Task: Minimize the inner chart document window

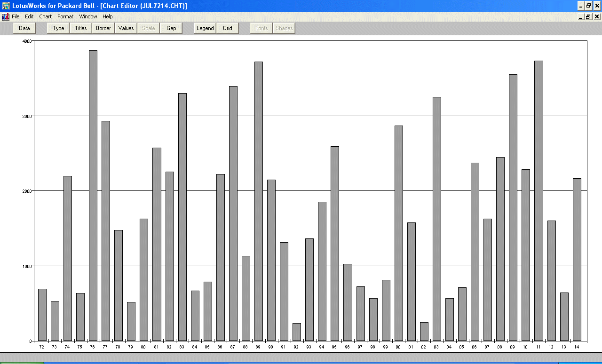Action: click(x=581, y=16)
